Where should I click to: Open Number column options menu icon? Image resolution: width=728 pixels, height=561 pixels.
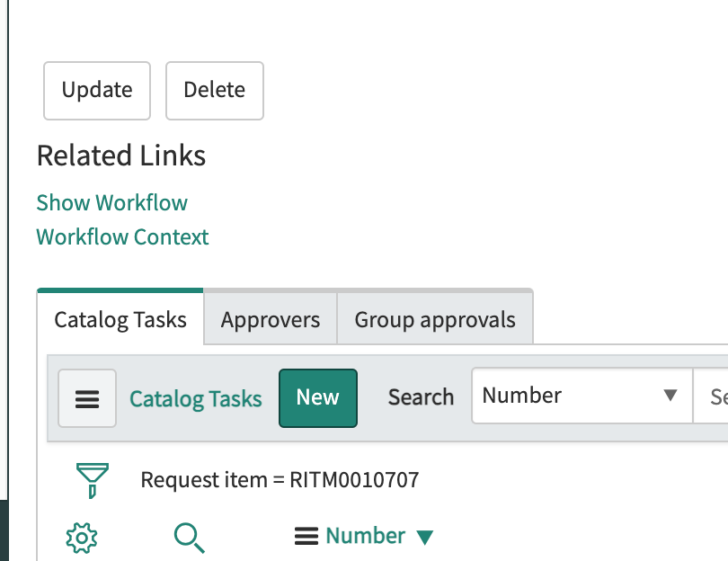click(306, 537)
